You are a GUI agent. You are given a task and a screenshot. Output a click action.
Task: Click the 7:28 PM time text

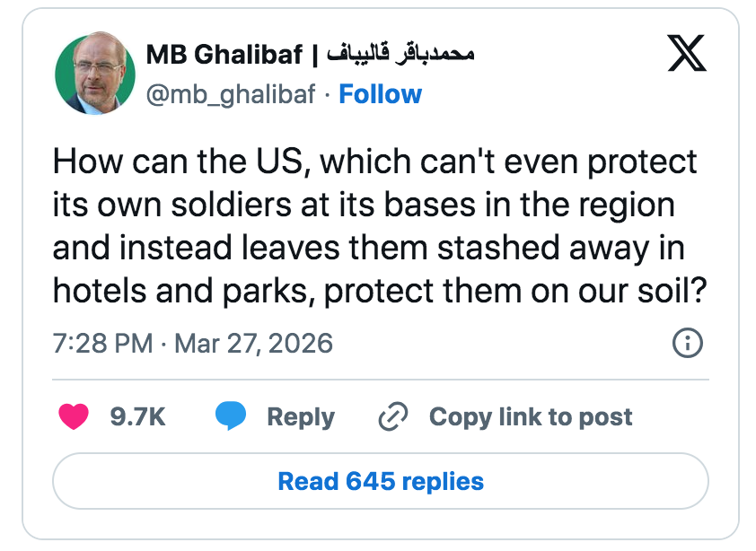pos(103,343)
